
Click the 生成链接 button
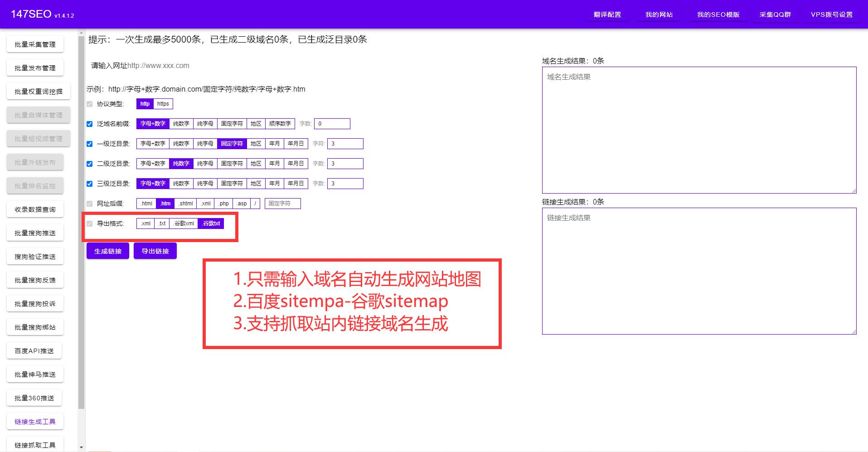107,250
